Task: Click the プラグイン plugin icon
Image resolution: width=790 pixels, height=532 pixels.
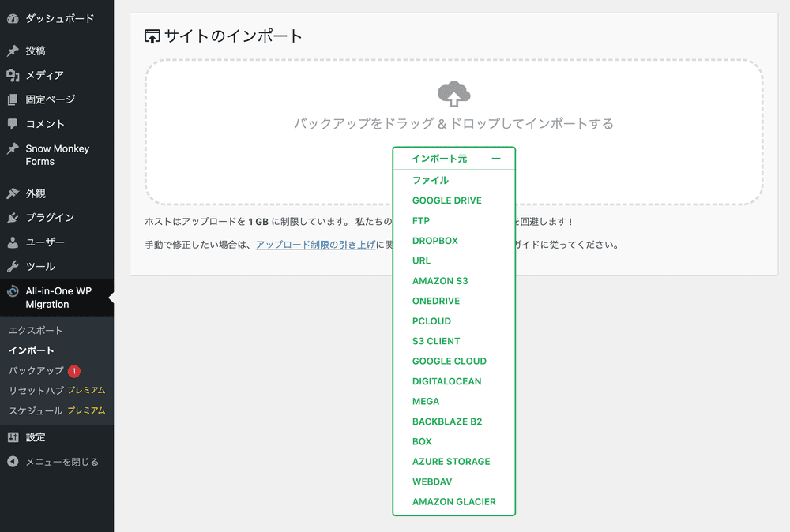Action: 13,217
